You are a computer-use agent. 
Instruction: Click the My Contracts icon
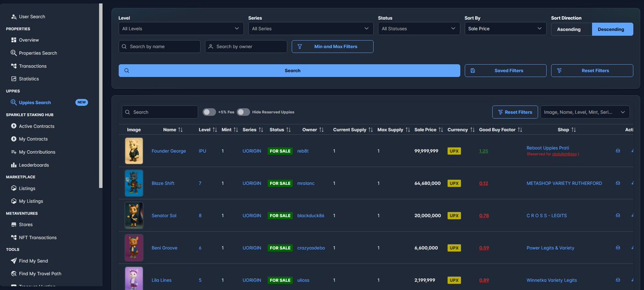(x=14, y=139)
